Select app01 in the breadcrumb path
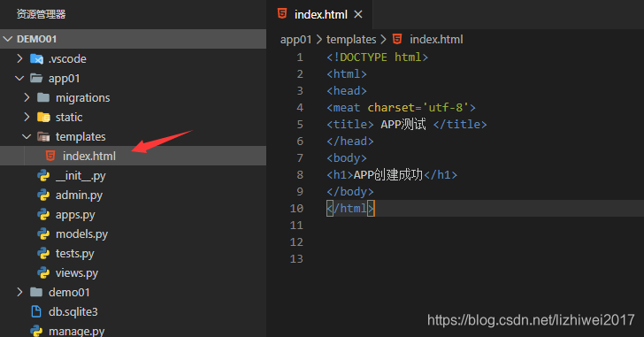 click(x=295, y=40)
